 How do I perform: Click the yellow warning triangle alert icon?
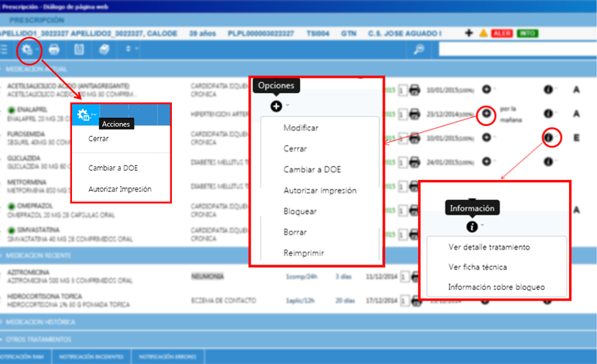(x=483, y=33)
